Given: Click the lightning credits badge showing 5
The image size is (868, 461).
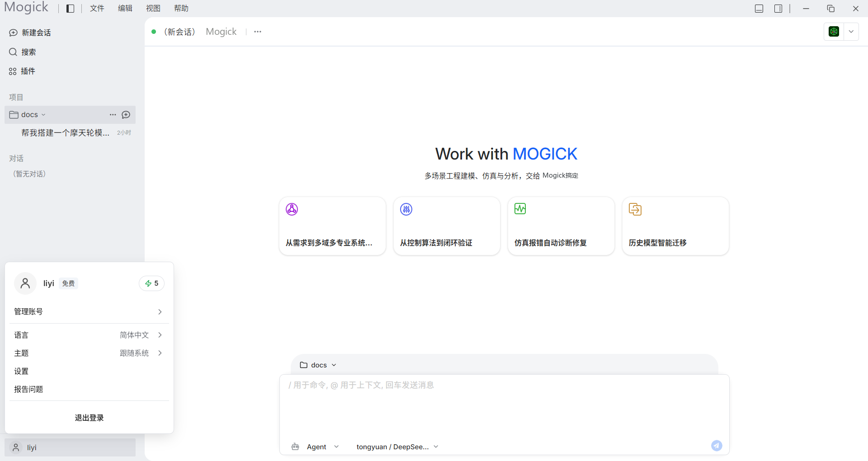Looking at the screenshot, I should [x=151, y=283].
